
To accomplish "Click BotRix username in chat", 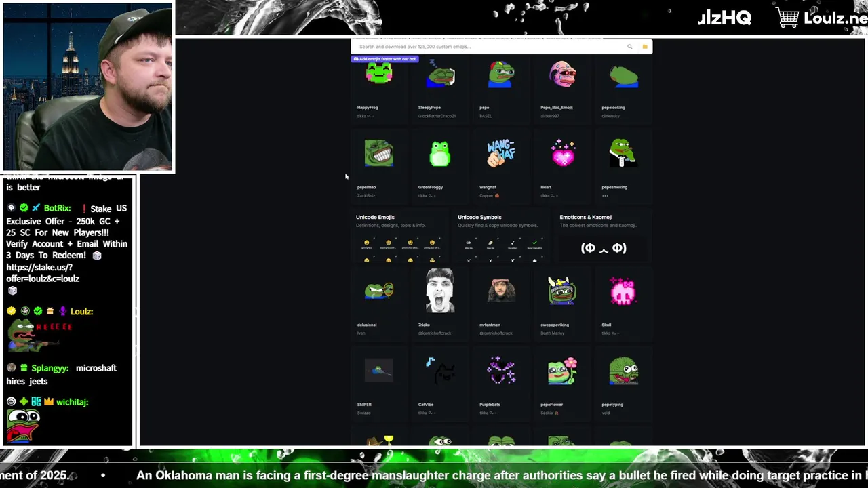I will (57, 209).
